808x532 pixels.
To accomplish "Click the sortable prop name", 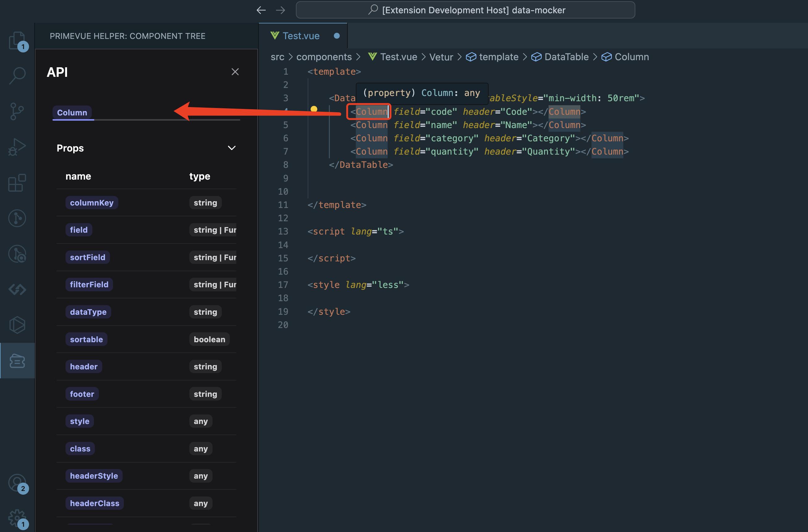I will pos(86,339).
